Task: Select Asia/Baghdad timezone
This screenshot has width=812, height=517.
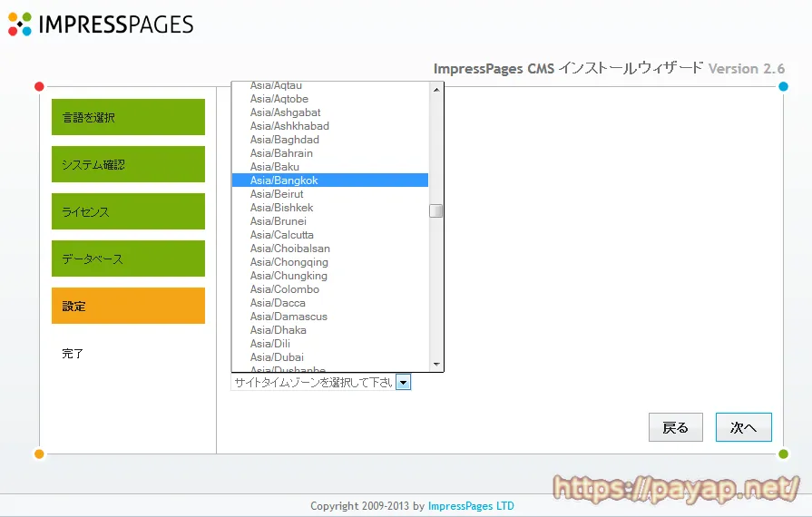Action: [330, 140]
